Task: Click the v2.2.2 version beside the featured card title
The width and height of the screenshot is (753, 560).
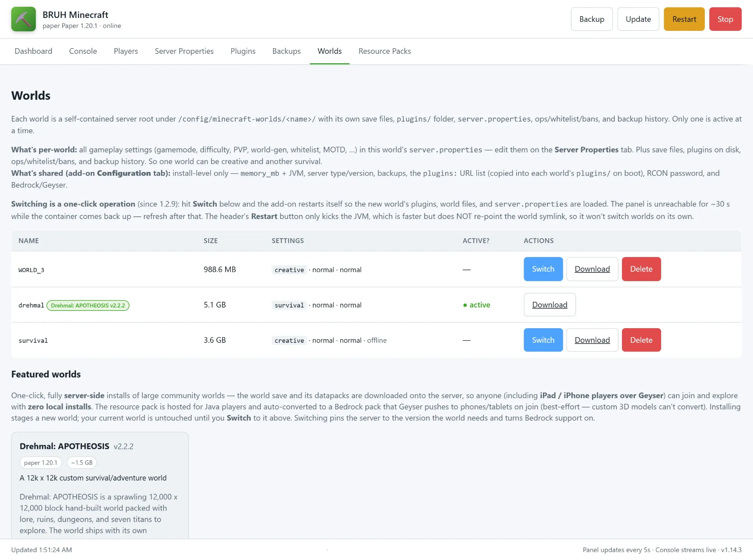Action: pyautogui.click(x=123, y=447)
